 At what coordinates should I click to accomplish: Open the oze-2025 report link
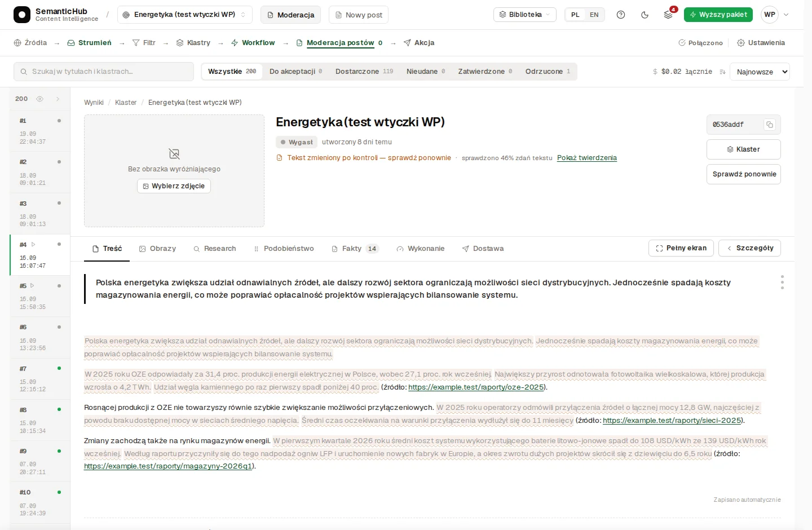pyautogui.click(x=476, y=387)
